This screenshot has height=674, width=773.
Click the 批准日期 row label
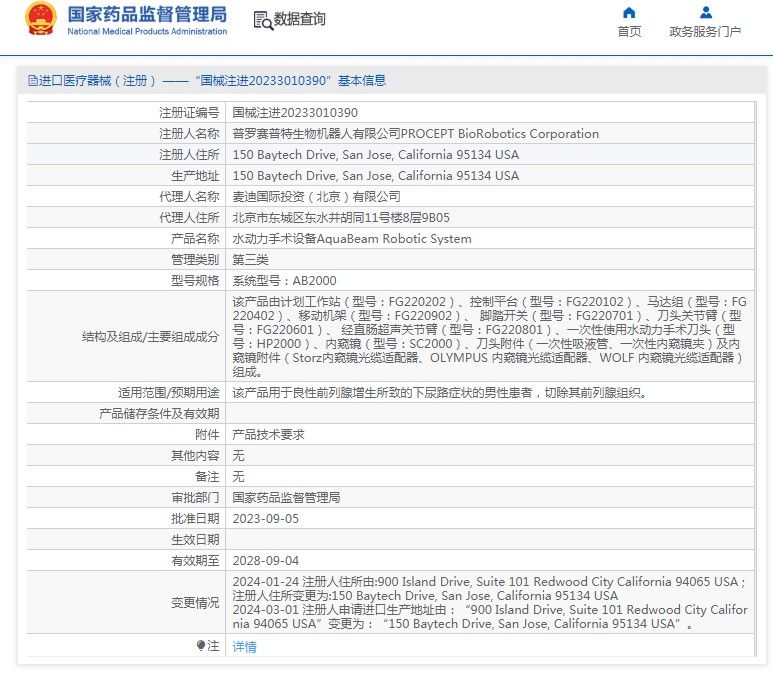195,519
